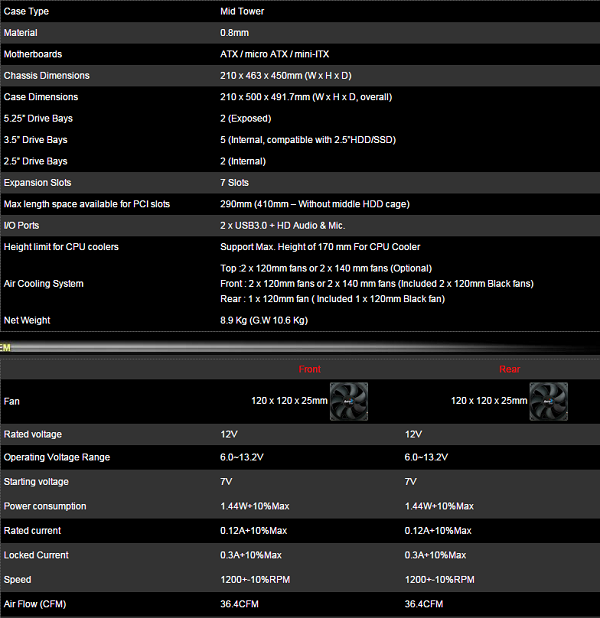Click the Front 1.44W+10%Max value
Screen dimensions: 600x618
(x=255, y=506)
